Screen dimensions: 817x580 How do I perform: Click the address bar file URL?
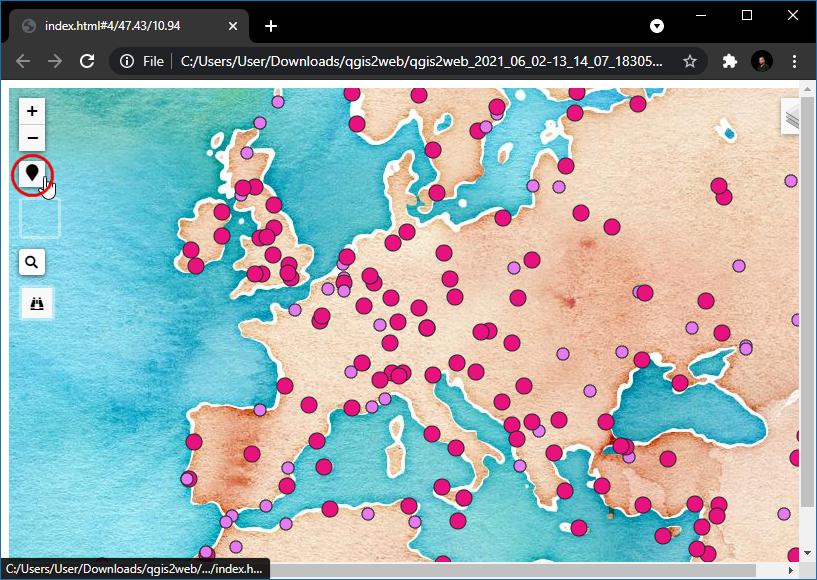pos(420,61)
